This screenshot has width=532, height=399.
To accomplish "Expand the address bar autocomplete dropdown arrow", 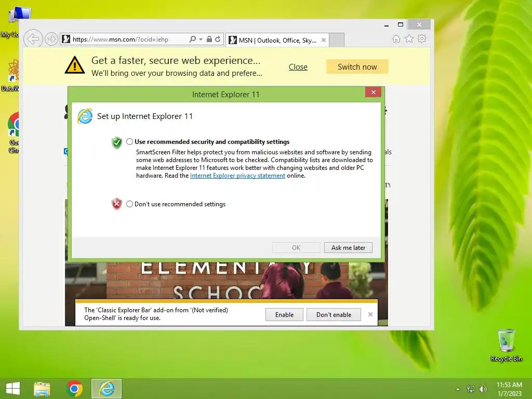I will click(201, 39).
